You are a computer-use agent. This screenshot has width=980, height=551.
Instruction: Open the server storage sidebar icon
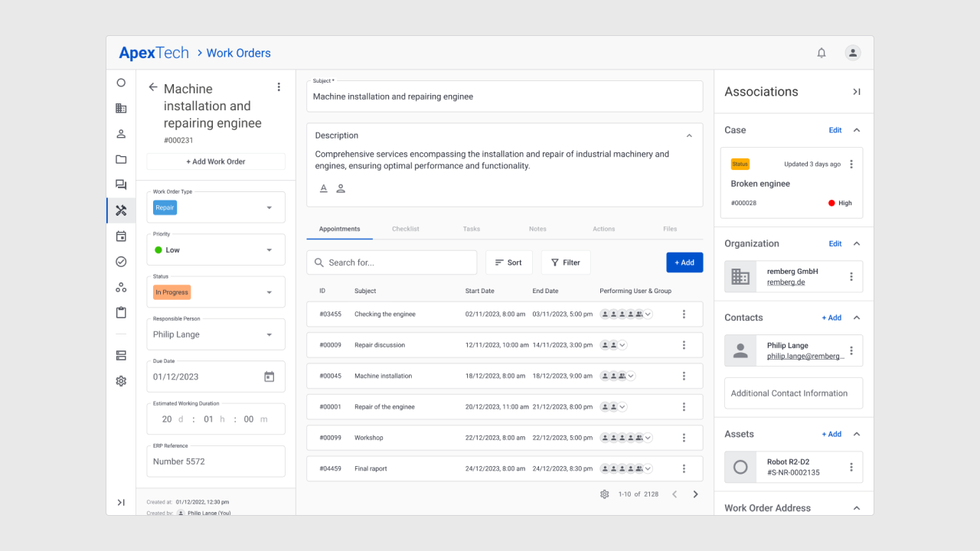tap(121, 355)
